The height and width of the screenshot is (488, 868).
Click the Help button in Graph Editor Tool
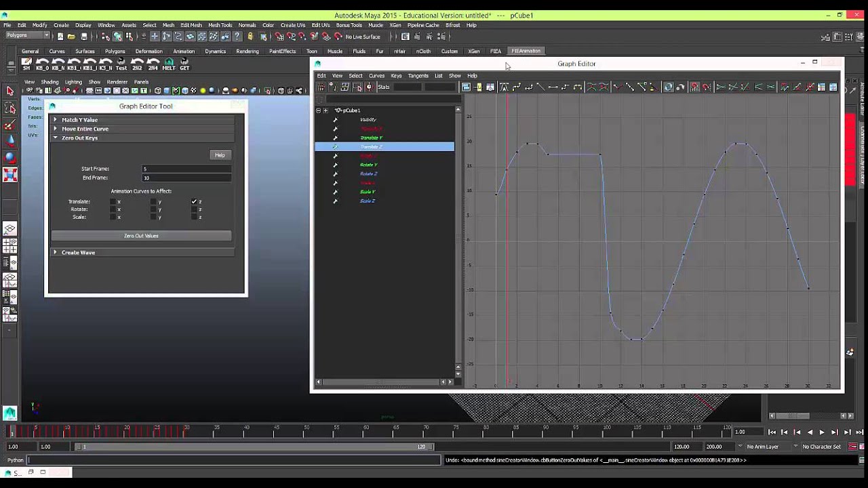(220, 155)
